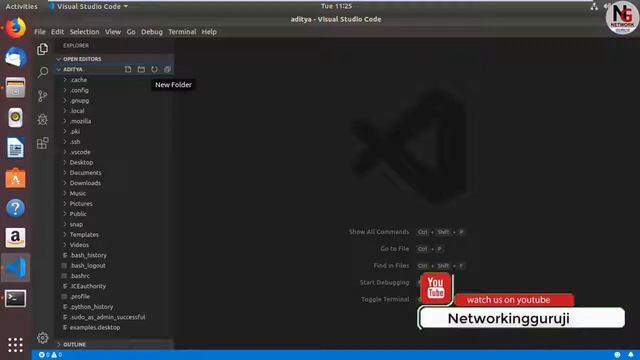Open the Search view in activity bar
Image resolution: width=640 pixels, height=360 pixels.
42,73
